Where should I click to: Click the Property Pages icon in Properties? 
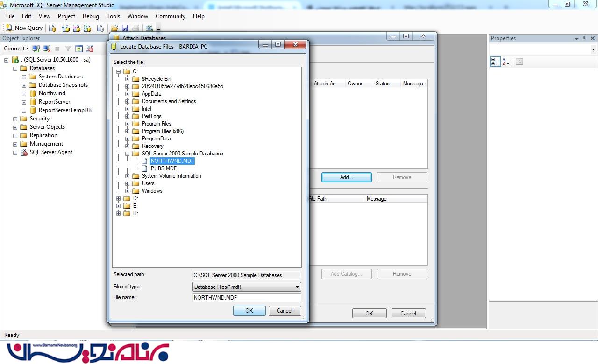520,62
